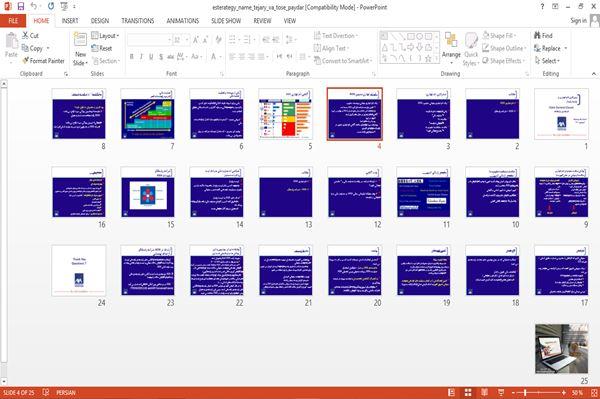
Task: Select slide 15 thumbnail with diagram
Action: (148, 192)
